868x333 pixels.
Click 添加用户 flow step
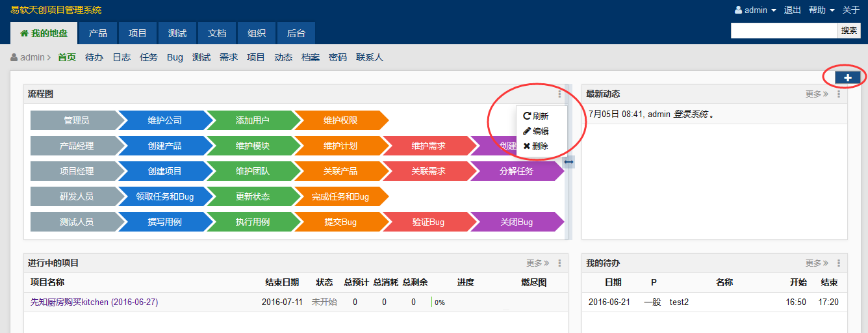pos(253,120)
